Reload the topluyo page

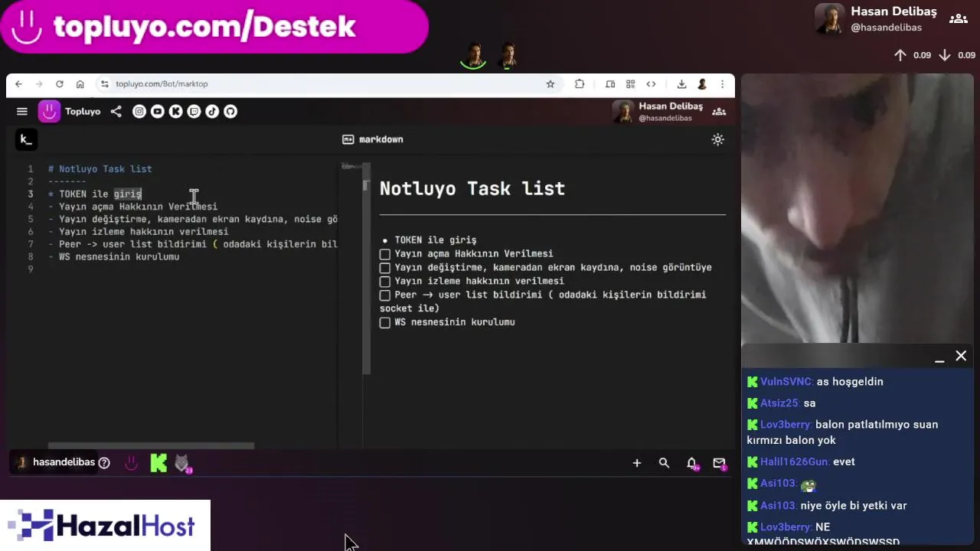point(59,84)
